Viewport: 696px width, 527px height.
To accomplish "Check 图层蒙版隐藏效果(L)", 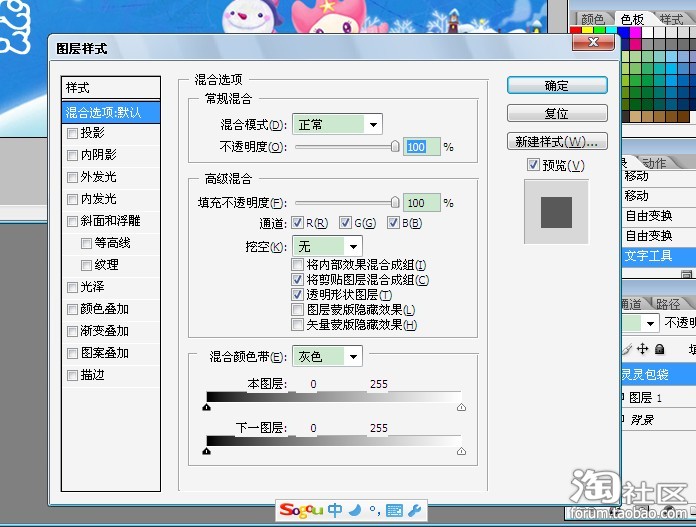I will (297, 309).
